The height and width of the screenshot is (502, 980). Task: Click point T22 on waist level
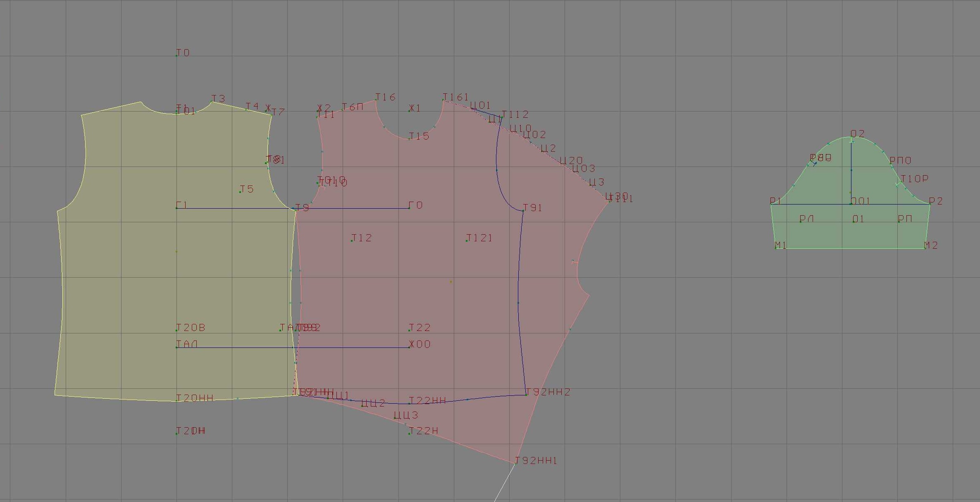409,331
